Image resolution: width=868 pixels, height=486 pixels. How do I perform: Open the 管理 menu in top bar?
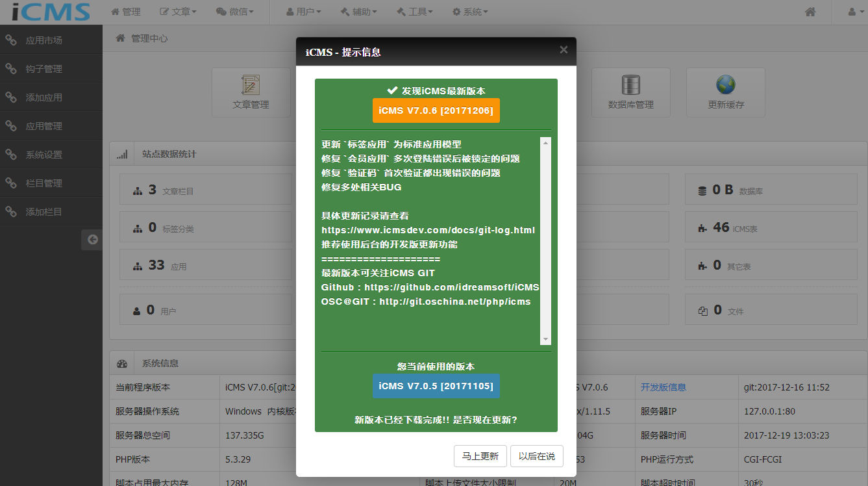[x=126, y=12]
